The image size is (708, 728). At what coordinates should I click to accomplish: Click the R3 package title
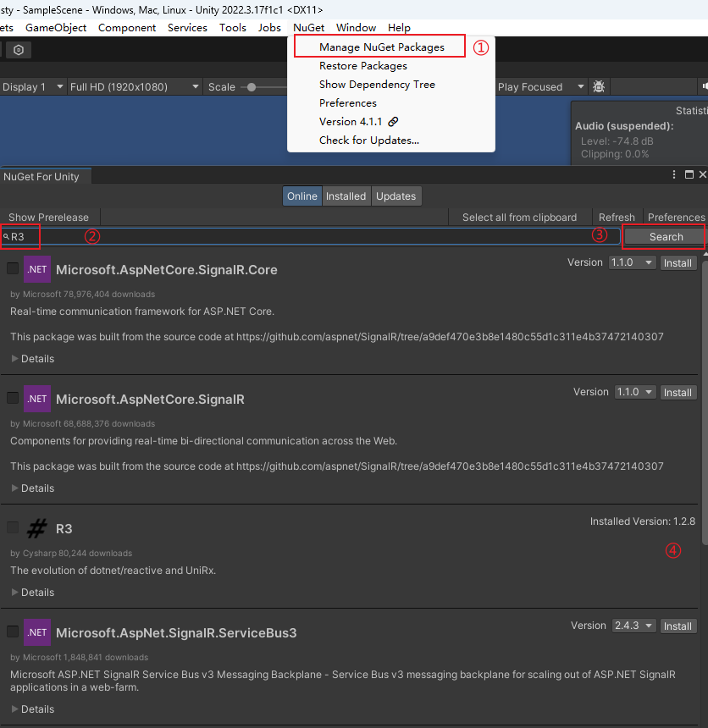tap(64, 529)
